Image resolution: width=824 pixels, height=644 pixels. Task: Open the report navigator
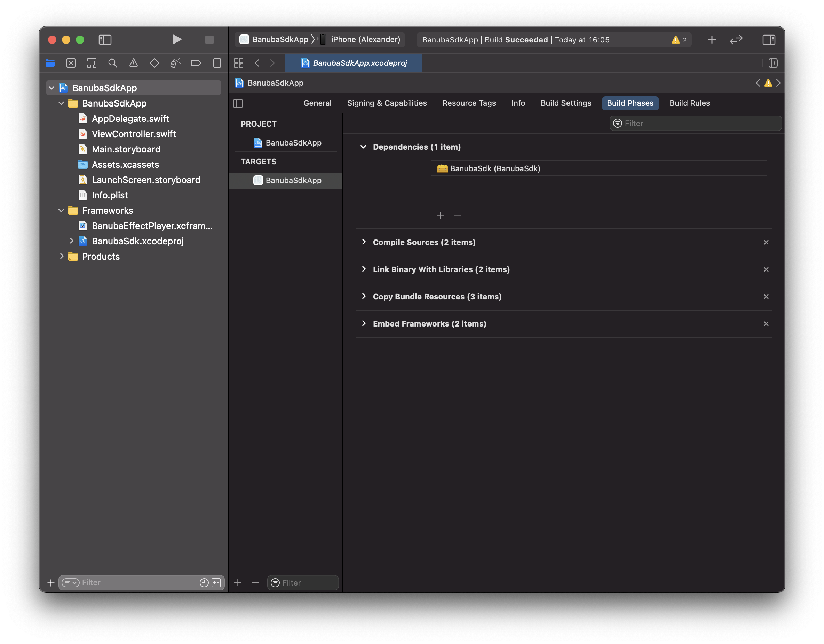[x=217, y=63]
